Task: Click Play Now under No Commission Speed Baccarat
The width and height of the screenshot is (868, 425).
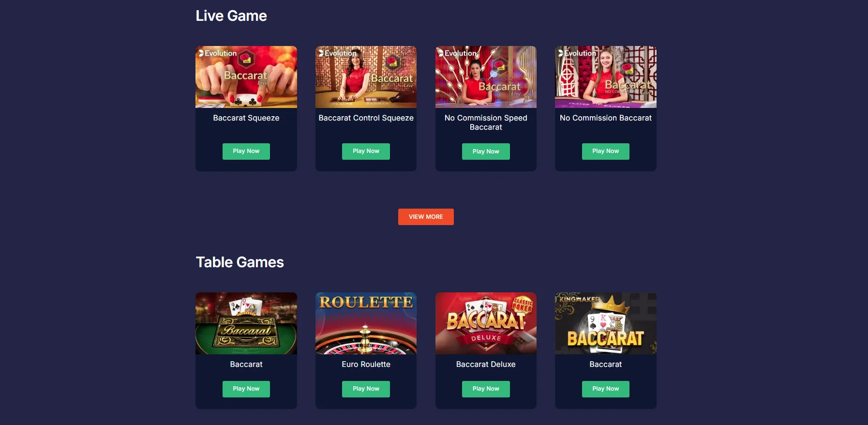Action: click(486, 152)
